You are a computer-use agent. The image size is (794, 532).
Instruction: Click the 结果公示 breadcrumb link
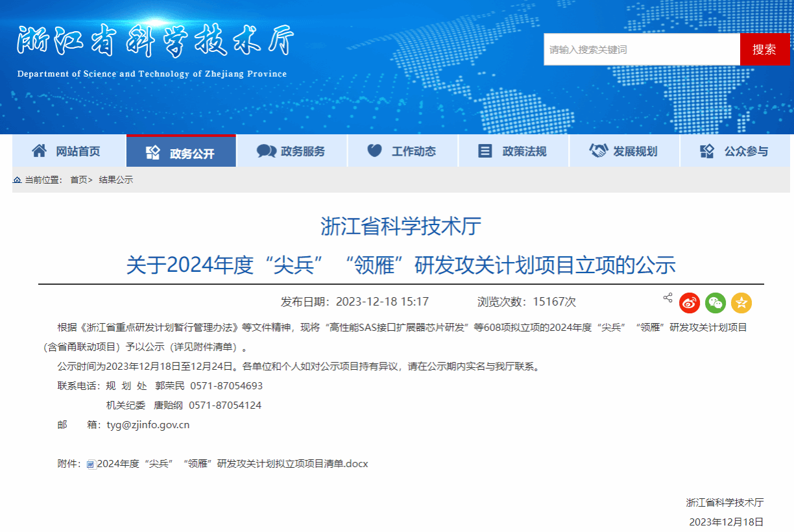click(x=115, y=180)
